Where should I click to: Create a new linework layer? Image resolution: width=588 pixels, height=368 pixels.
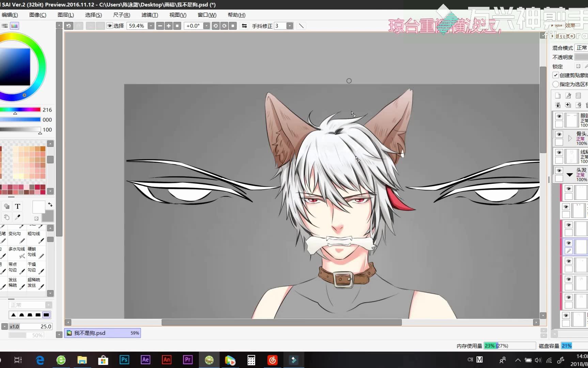(568, 96)
